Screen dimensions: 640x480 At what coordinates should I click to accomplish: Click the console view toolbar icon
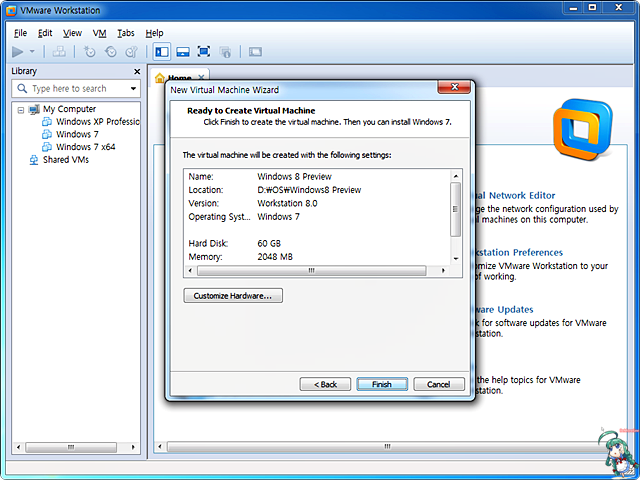(255, 52)
